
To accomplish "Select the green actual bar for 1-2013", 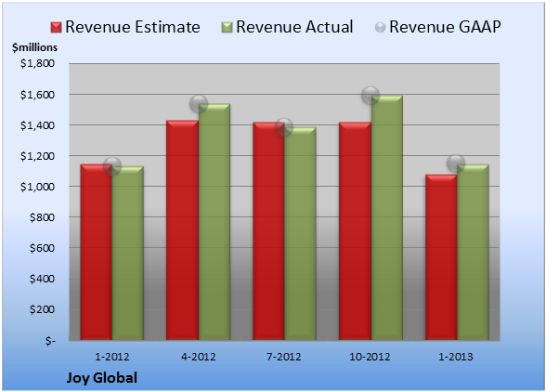I will click(473, 252).
